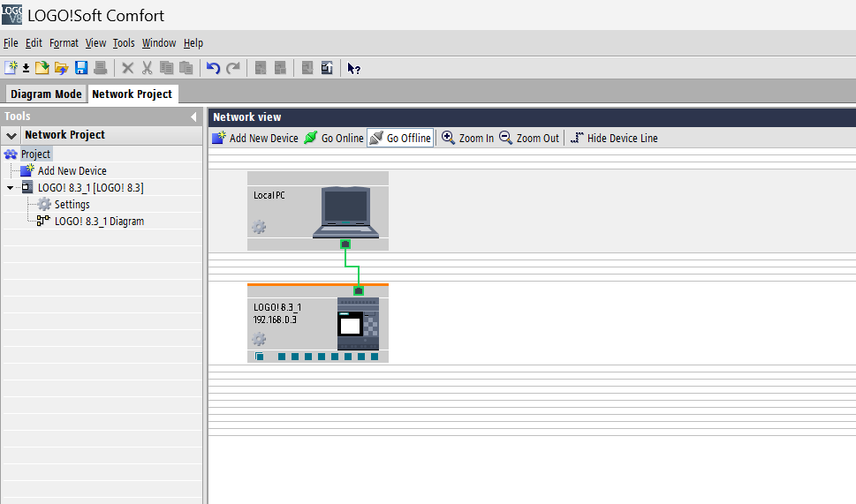Click the Redo arrow icon
856x504 pixels.
tap(233, 68)
